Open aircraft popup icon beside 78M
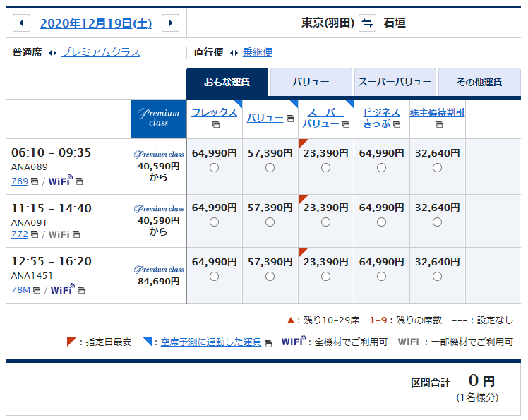The height and width of the screenshot is (420, 528). coord(37,290)
